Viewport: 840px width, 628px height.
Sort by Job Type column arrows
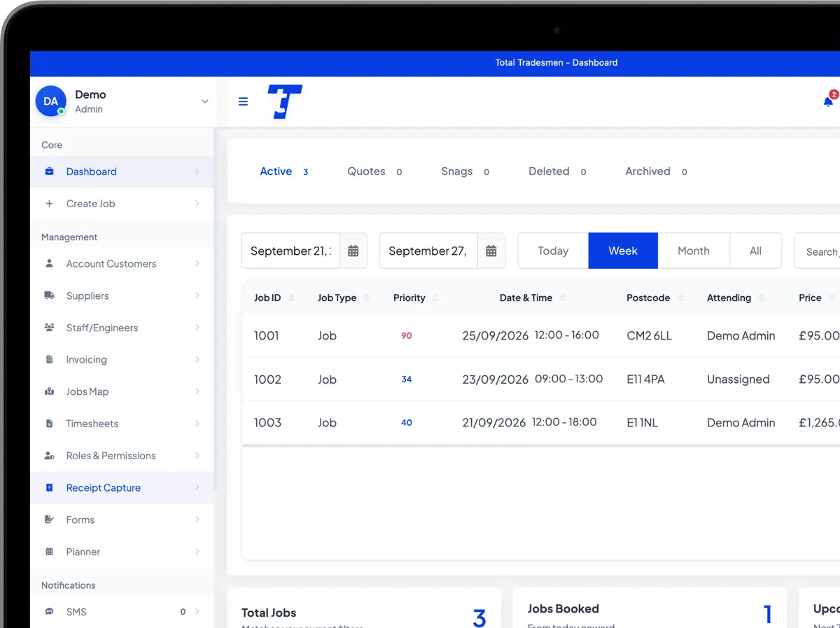click(x=367, y=298)
